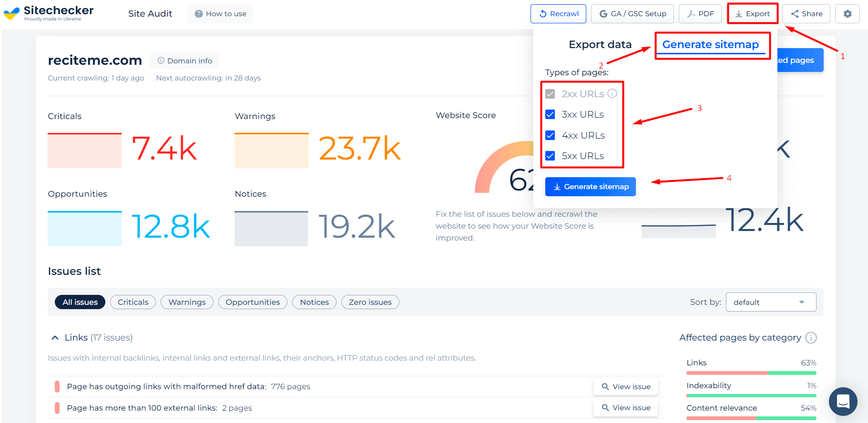The width and height of the screenshot is (868, 423).
Task: Click the Share button
Action: click(807, 14)
